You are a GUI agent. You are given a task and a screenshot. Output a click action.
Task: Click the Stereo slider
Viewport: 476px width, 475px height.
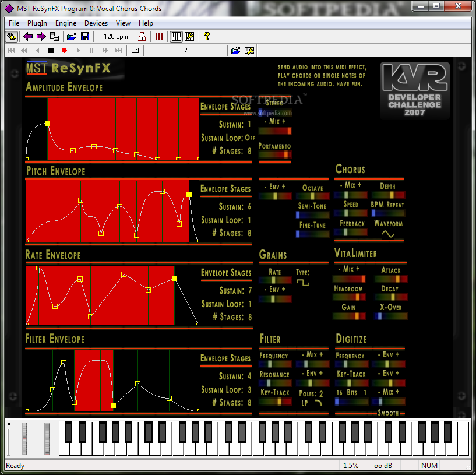[x=275, y=112]
